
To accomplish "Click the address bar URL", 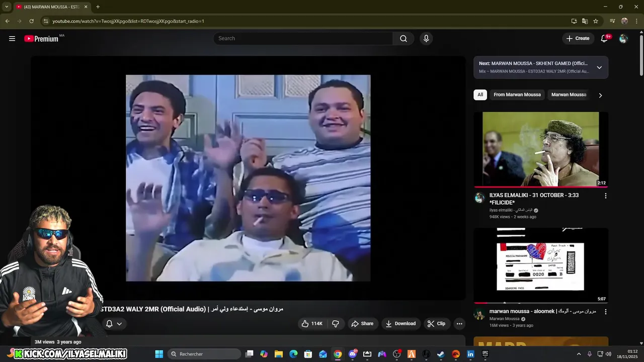I will coord(128,21).
